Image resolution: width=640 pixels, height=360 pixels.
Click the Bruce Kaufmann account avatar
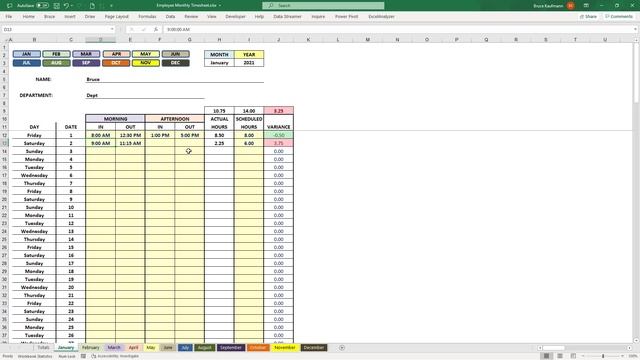coord(570,6)
